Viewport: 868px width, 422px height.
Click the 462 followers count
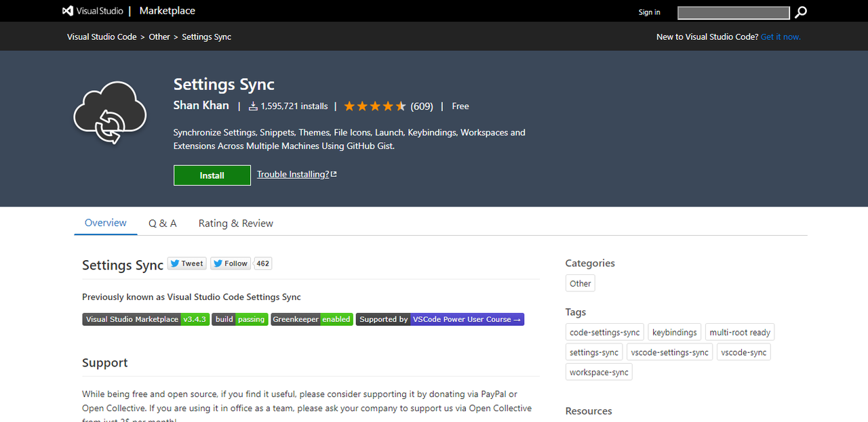[x=263, y=263]
